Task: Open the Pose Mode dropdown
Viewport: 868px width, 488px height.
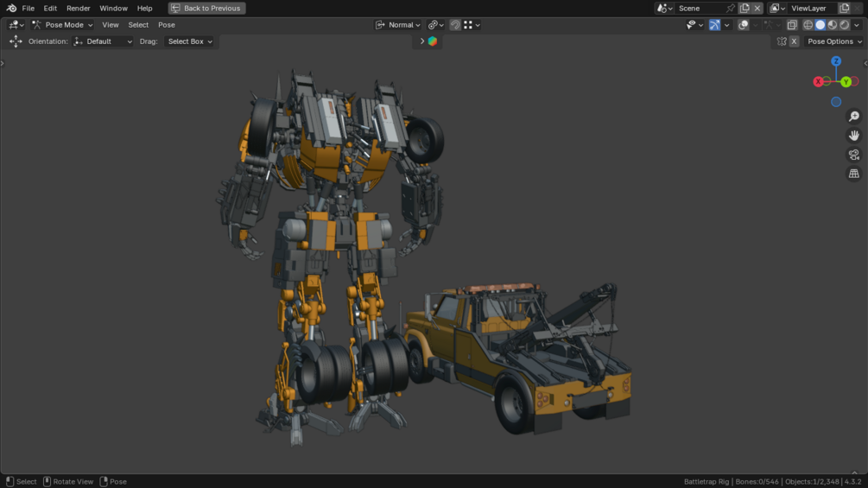Action: pos(62,25)
